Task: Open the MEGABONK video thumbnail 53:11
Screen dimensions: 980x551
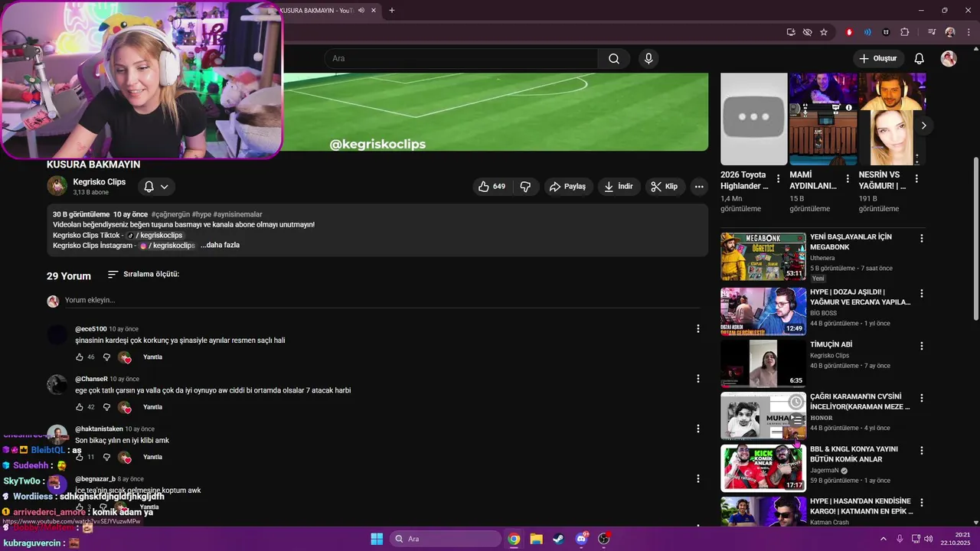Action: 763,257
